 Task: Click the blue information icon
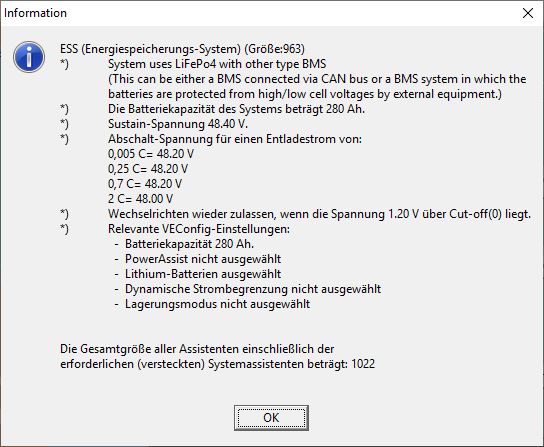coord(29,57)
